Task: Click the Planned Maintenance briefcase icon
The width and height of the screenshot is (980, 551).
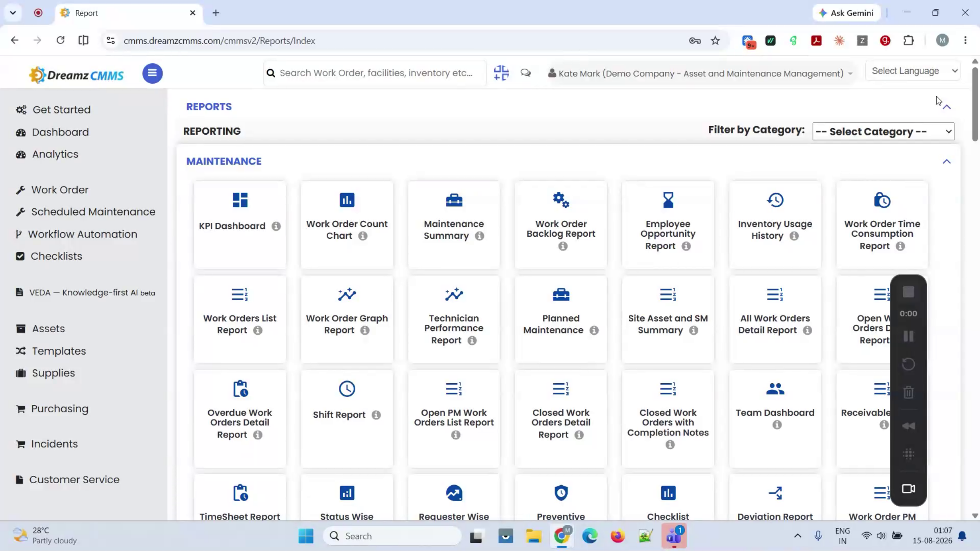Action: pyautogui.click(x=561, y=294)
